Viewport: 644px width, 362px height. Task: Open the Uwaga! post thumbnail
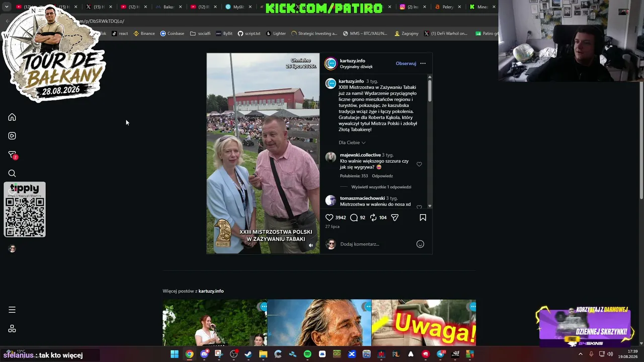424,323
